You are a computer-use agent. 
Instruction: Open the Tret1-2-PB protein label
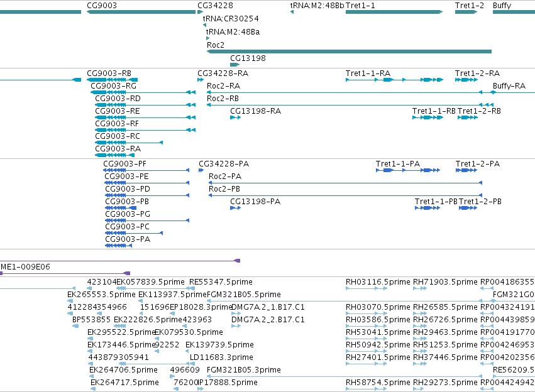480,202
